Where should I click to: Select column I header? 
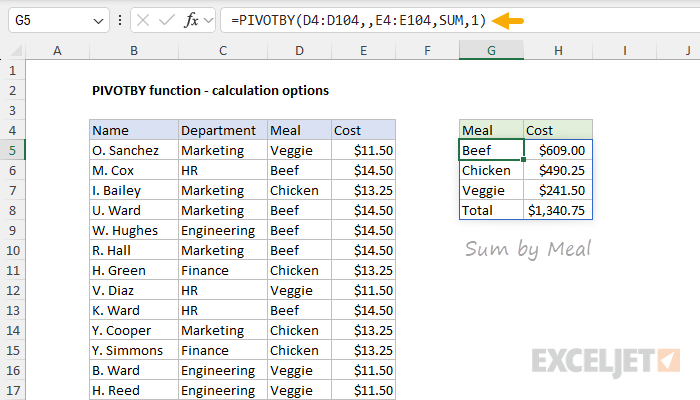click(625, 50)
